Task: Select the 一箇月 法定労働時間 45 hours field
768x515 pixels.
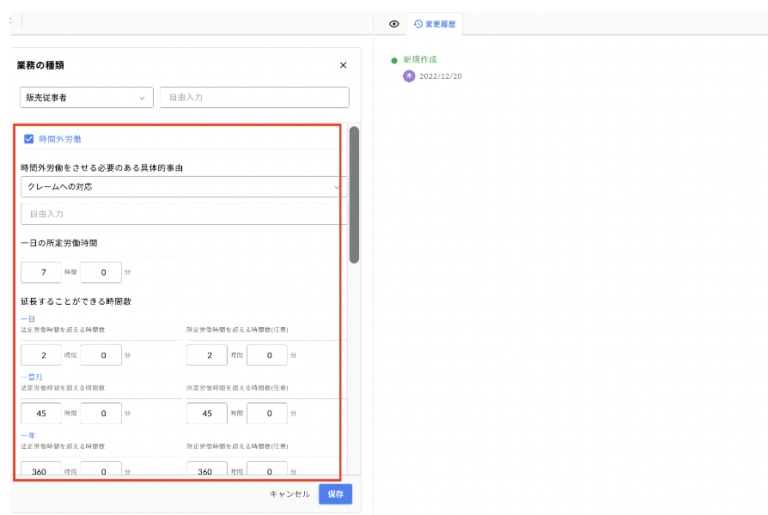Action: click(x=41, y=413)
